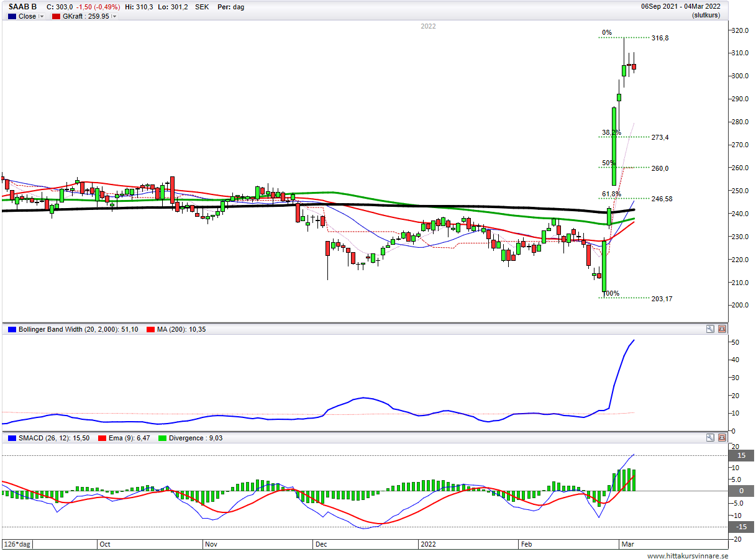Close the SMACD indicator panel
Screen dimensions: 756x559
pyautogui.click(x=722, y=438)
